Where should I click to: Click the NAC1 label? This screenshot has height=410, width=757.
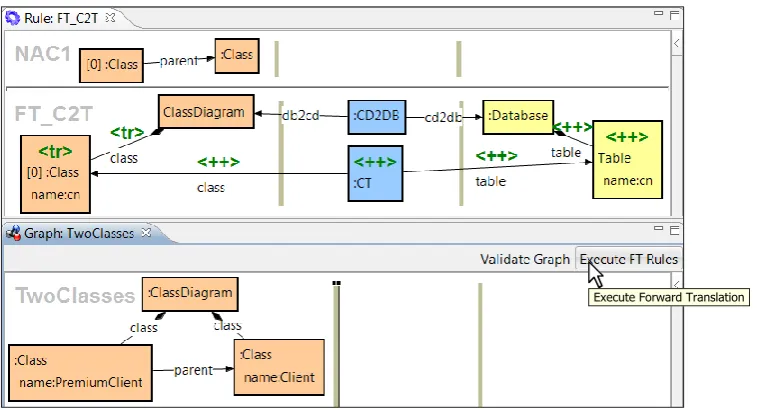click(43, 54)
